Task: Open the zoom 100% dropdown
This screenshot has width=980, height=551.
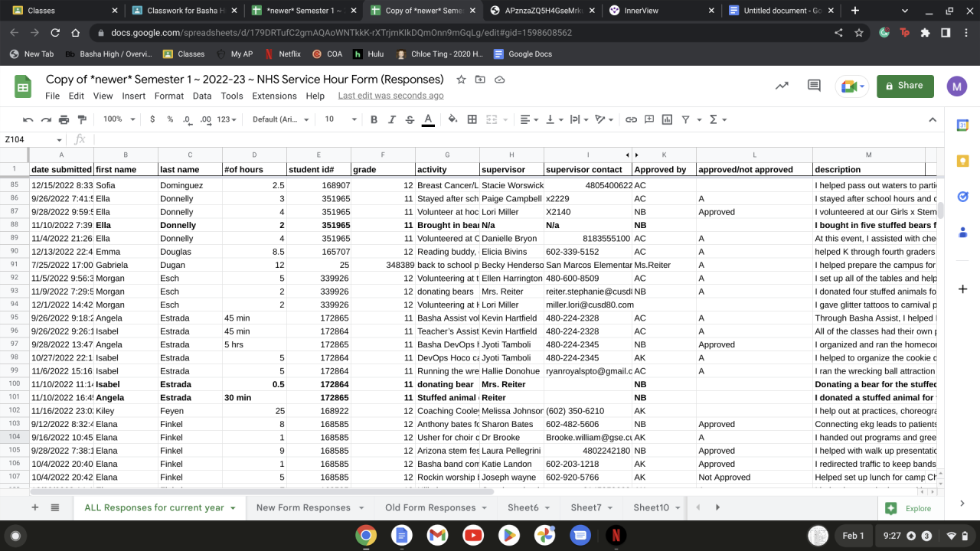Action: pos(119,119)
